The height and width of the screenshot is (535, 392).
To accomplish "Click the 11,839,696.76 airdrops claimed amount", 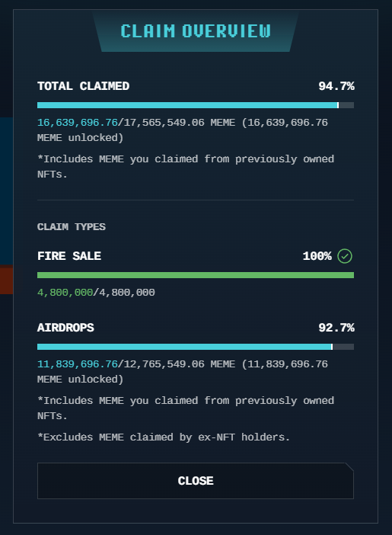I will point(78,364).
